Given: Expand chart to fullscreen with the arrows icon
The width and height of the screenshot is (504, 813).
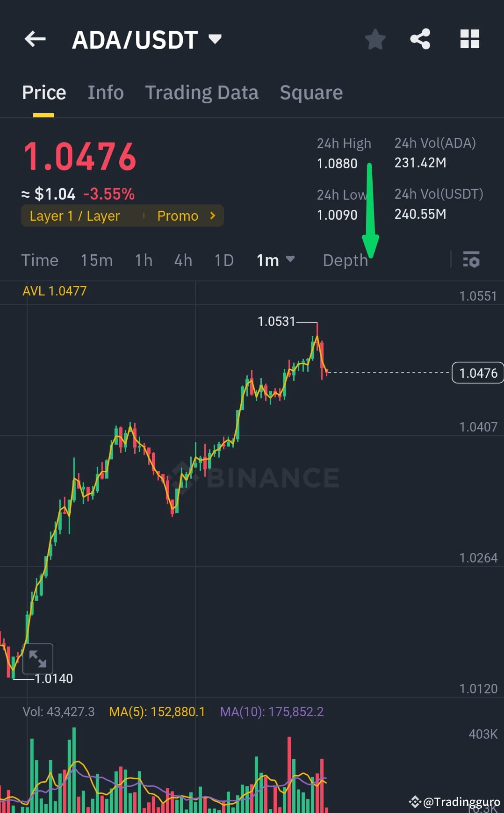Looking at the screenshot, I should pyautogui.click(x=38, y=658).
